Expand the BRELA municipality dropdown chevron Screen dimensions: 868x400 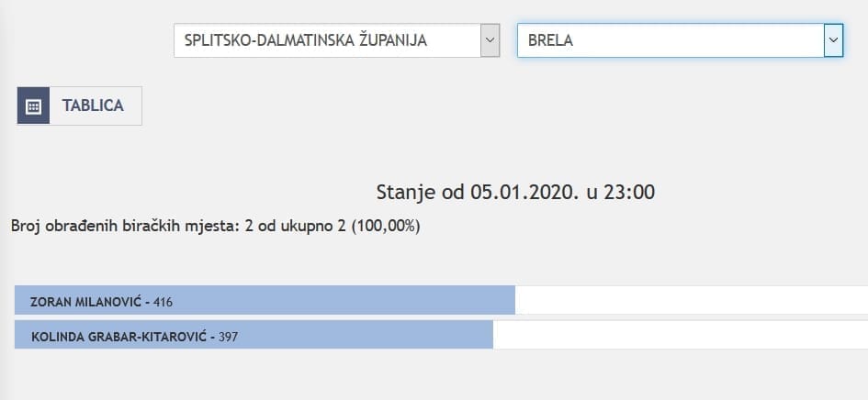(x=833, y=40)
